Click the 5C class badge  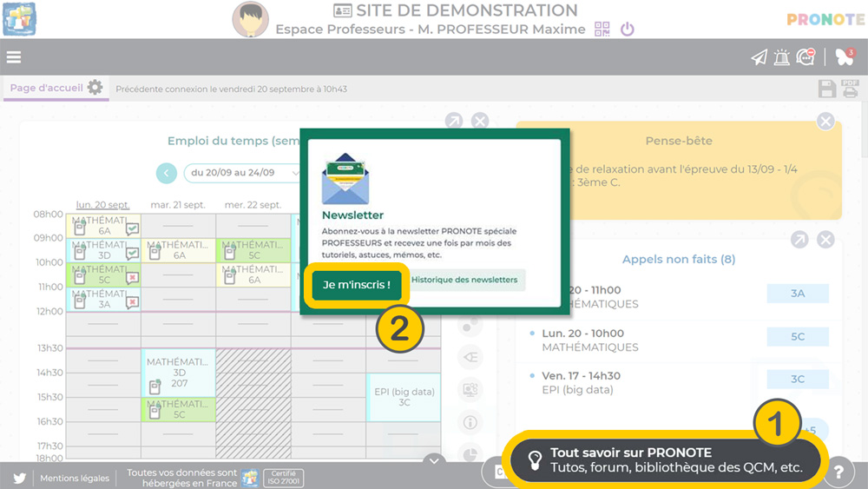click(x=798, y=337)
